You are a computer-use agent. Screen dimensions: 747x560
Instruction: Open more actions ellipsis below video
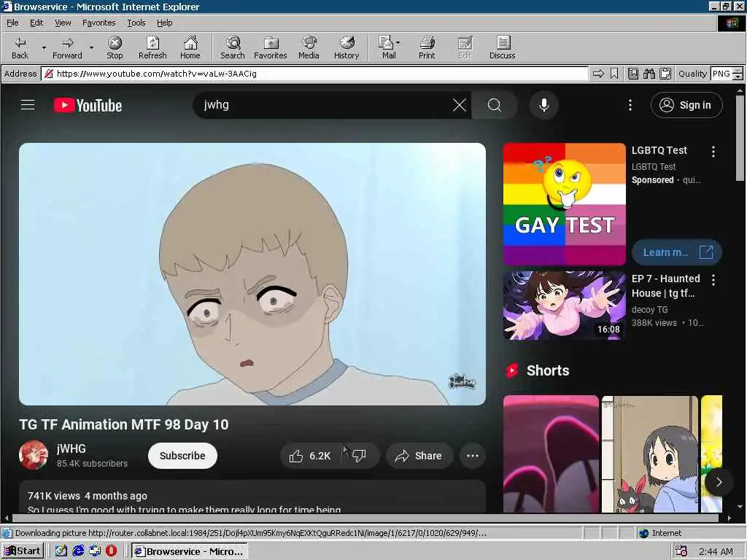[472, 456]
